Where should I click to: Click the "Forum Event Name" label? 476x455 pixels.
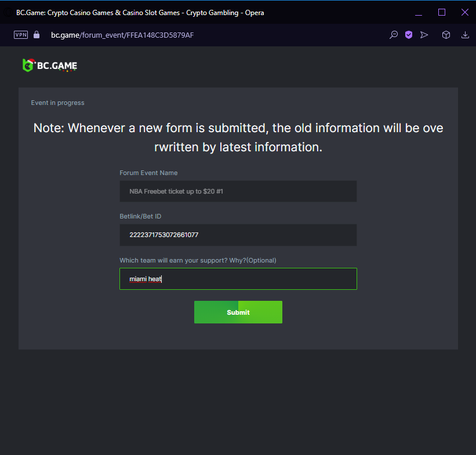(x=148, y=173)
